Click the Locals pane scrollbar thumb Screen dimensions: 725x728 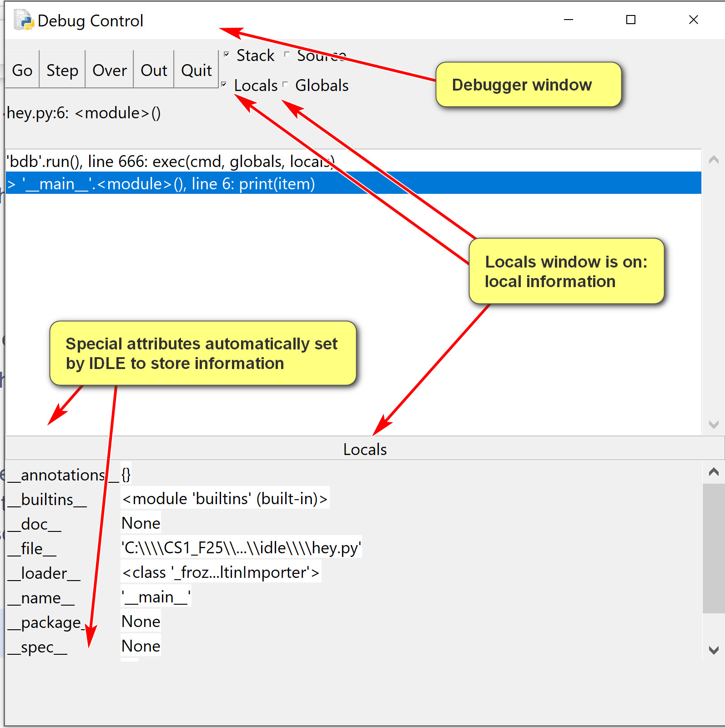pos(714,548)
